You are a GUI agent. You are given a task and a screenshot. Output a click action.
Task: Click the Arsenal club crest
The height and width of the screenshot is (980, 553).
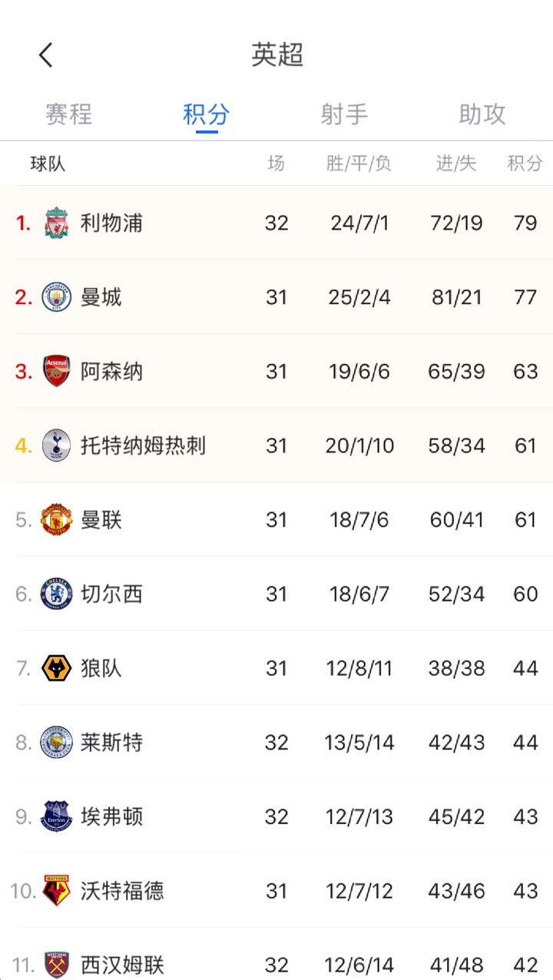pyautogui.click(x=57, y=372)
